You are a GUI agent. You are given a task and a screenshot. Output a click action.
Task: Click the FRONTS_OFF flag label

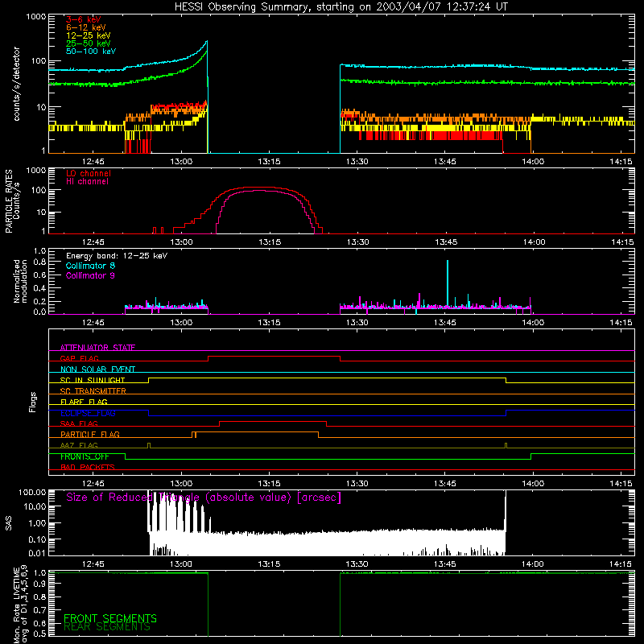pyautogui.click(x=85, y=456)
